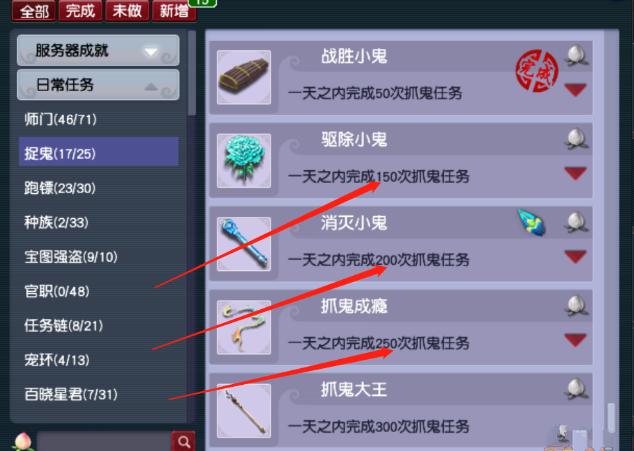Click the peach icon on 抓鬼成瘾 row
634x451 pixels.
[x=577, y=306]
